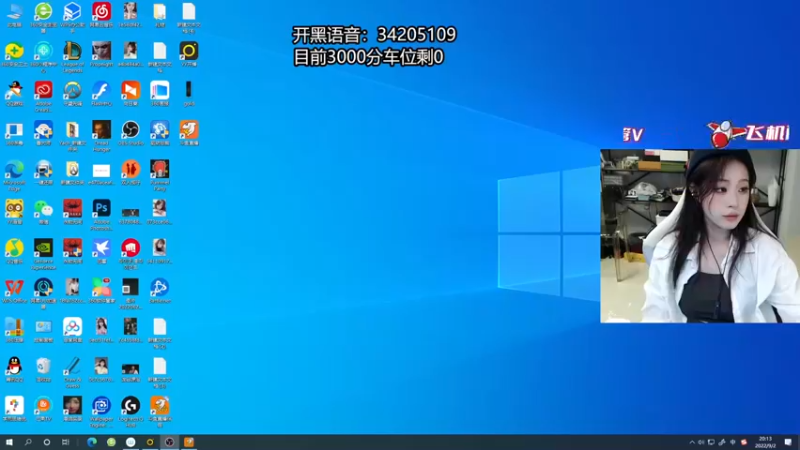Expand hidden system tray icons chevron

pyautogui.click(x=692, y=442)
